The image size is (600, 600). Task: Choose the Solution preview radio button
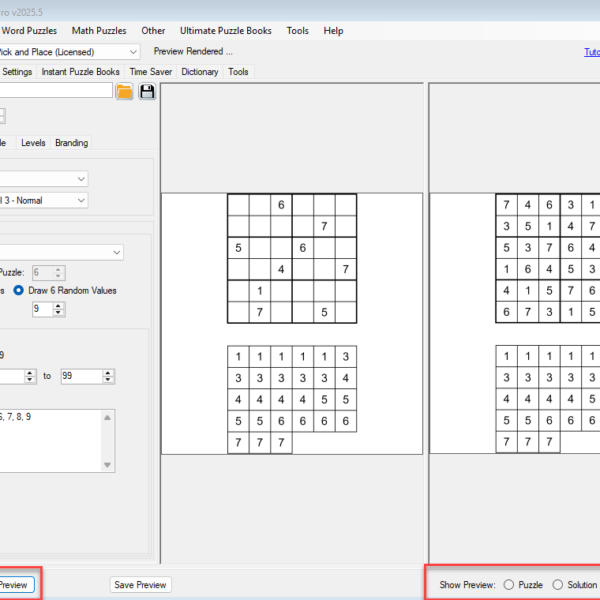point(558,585)
